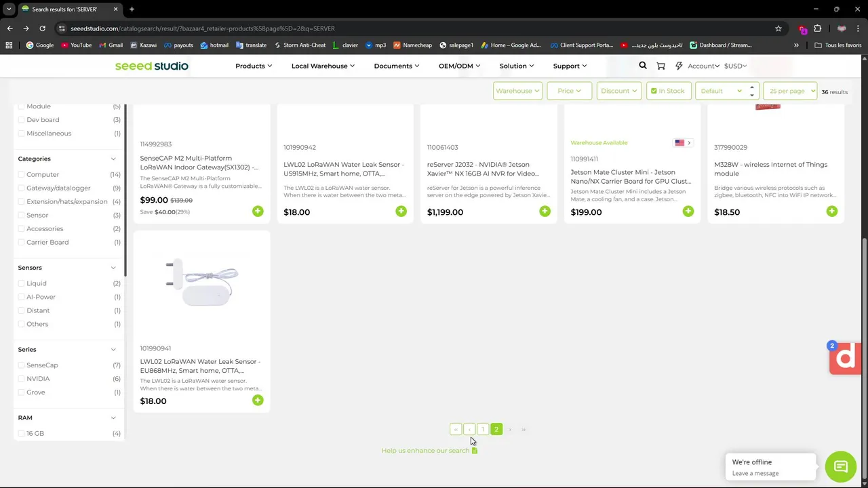Screen dimensions: 868x488
Task: Toggle the In Stock filter
Action: (x=669, y=91)
